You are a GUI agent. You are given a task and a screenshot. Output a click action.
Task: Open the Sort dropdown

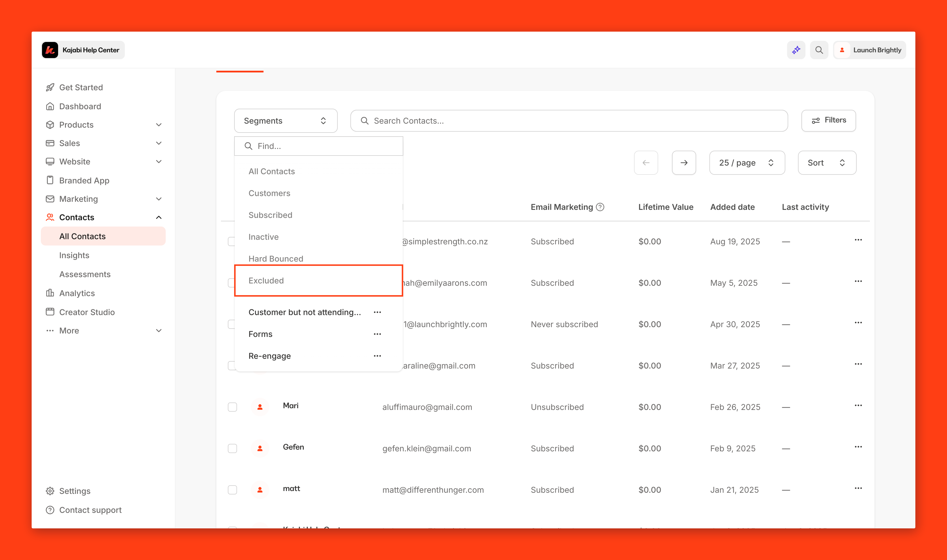click(x=826, y=163)
